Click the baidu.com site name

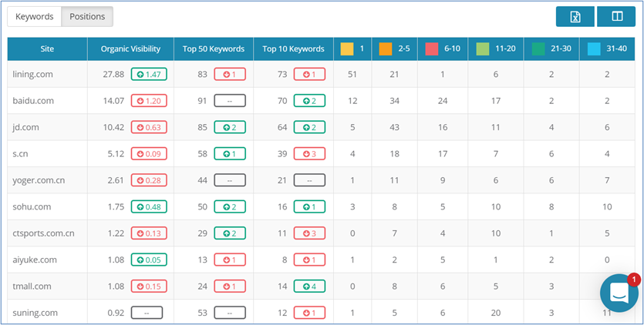point(33,101)
